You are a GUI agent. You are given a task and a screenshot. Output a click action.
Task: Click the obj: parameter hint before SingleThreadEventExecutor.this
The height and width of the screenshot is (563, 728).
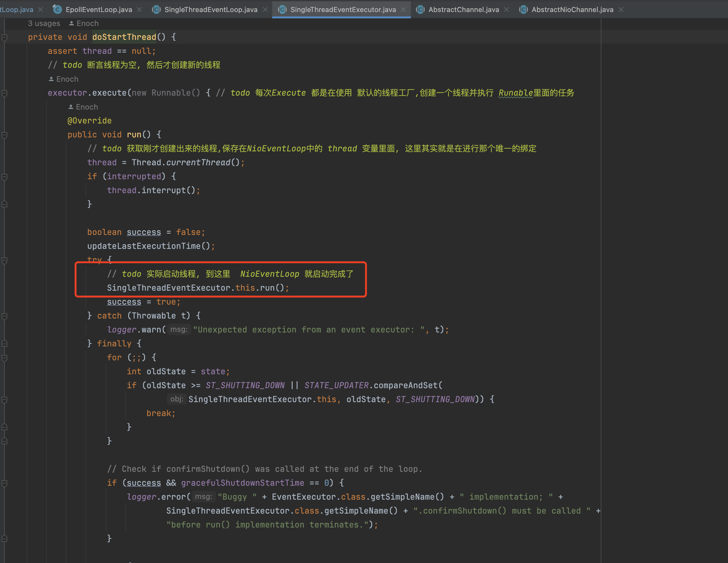click(x=176, y=399)
